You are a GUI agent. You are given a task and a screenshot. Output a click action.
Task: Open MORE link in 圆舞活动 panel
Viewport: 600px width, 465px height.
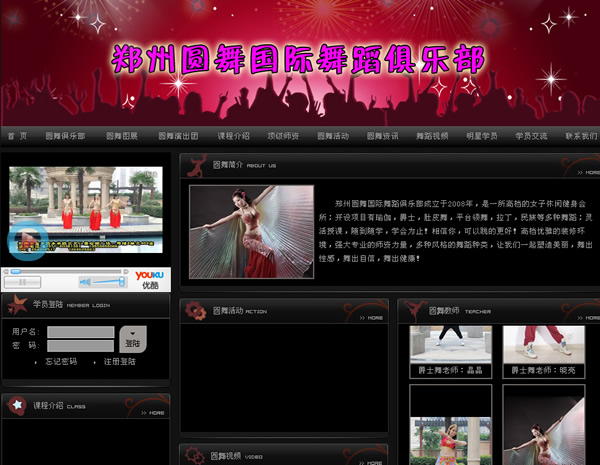pyautogui.click(x=372, y=318)
